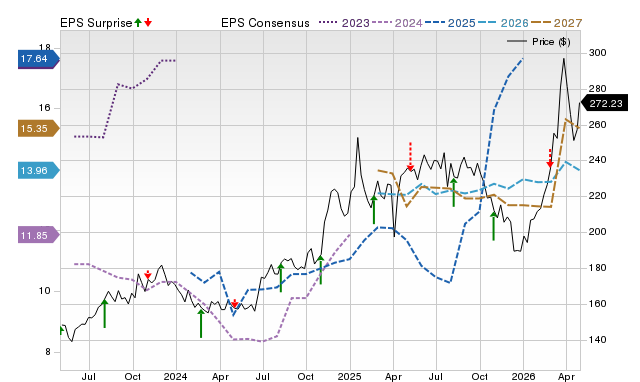Select the 2024 EPS consensus legend entry
This screenshot has height=382, width=640.
[x=397, y=23]
